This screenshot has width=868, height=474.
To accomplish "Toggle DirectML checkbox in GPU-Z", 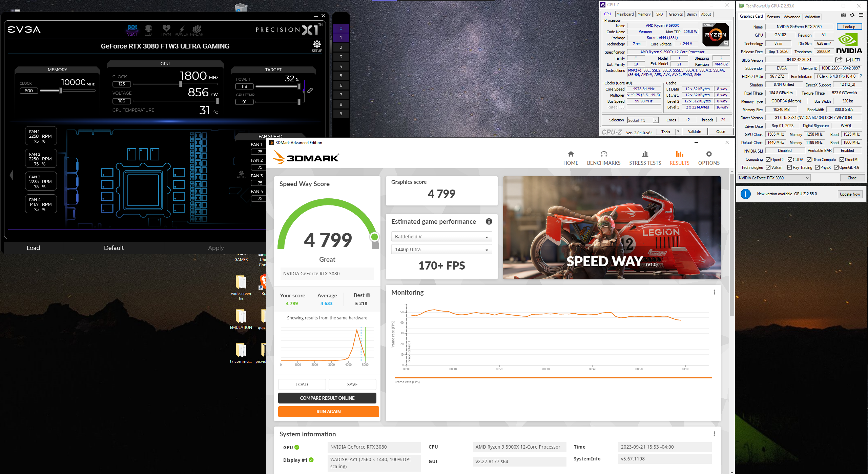I will (x=842, y=160).
